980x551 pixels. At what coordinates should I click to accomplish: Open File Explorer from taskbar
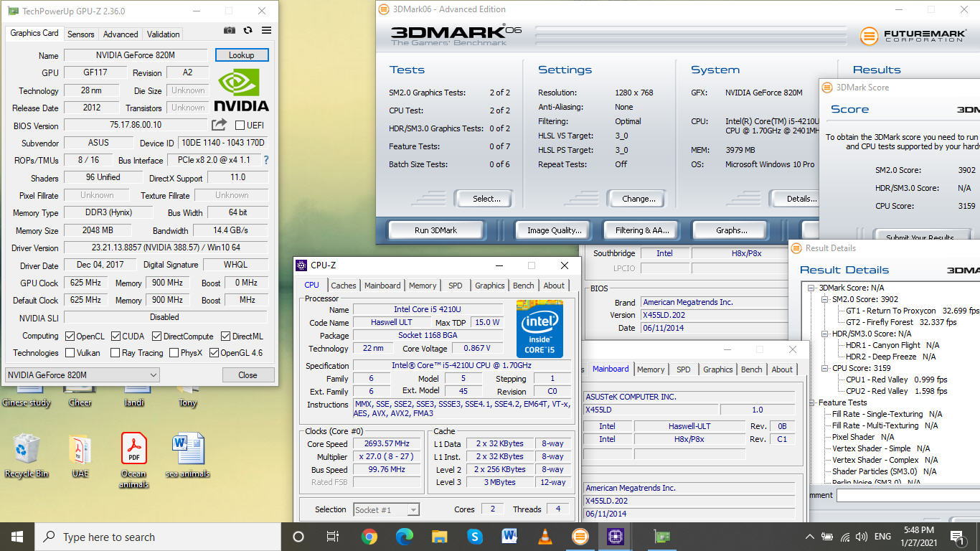coord(440,537)
